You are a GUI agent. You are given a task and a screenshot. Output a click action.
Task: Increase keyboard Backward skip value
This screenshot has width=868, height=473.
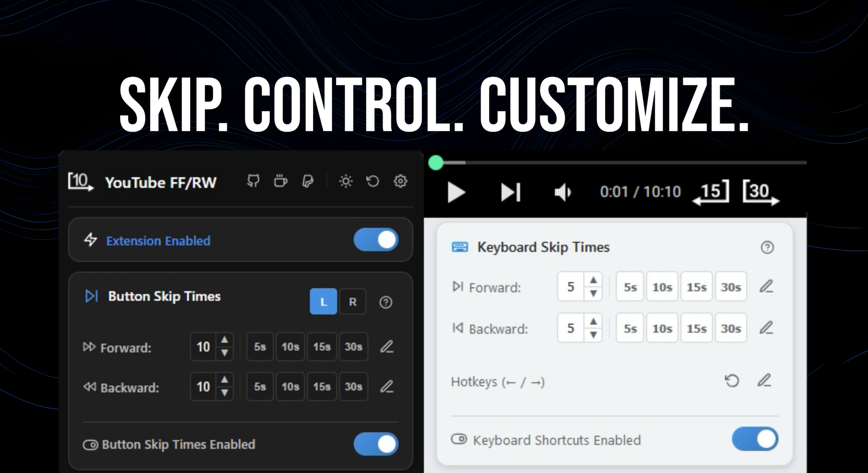pos(593,321)
